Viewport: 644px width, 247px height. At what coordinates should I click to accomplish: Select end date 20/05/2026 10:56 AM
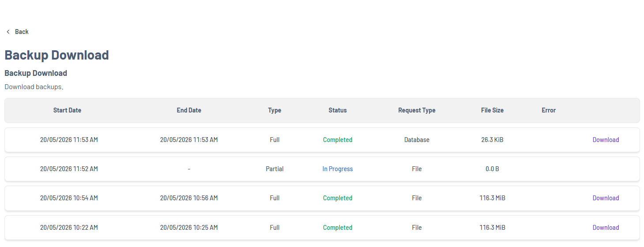(x=189, y=198)
